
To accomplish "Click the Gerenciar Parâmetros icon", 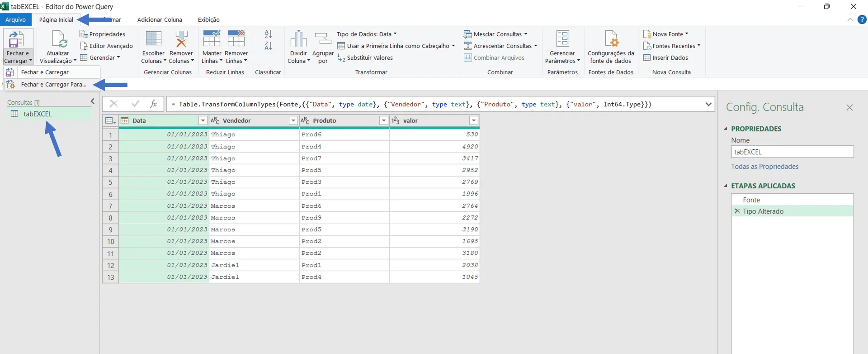I will coord(563,39).
